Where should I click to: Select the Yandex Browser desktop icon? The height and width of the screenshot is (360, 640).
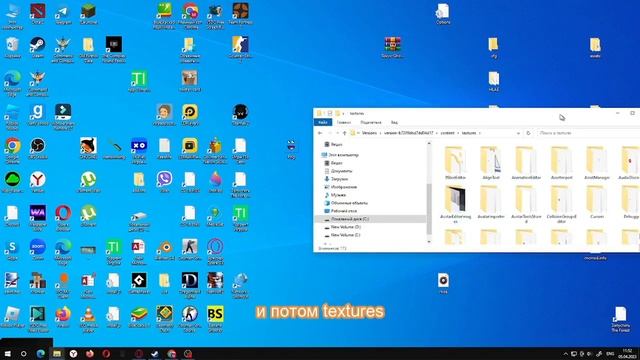[38, 182]
